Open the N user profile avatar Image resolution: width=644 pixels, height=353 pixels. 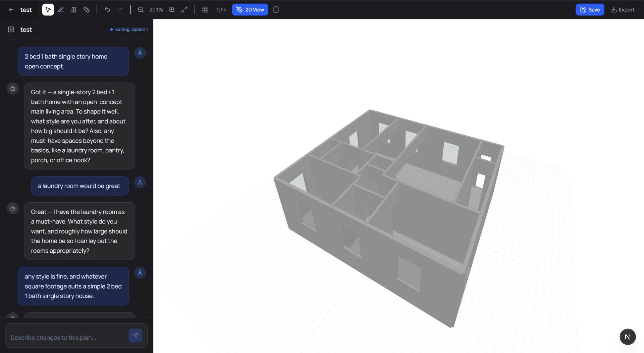[x=628, y=337]
